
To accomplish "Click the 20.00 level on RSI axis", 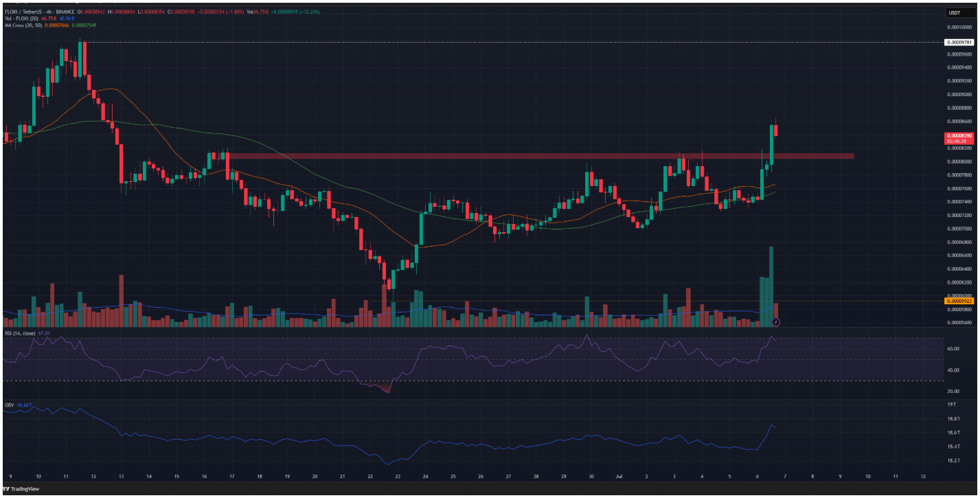I will 953,391.
